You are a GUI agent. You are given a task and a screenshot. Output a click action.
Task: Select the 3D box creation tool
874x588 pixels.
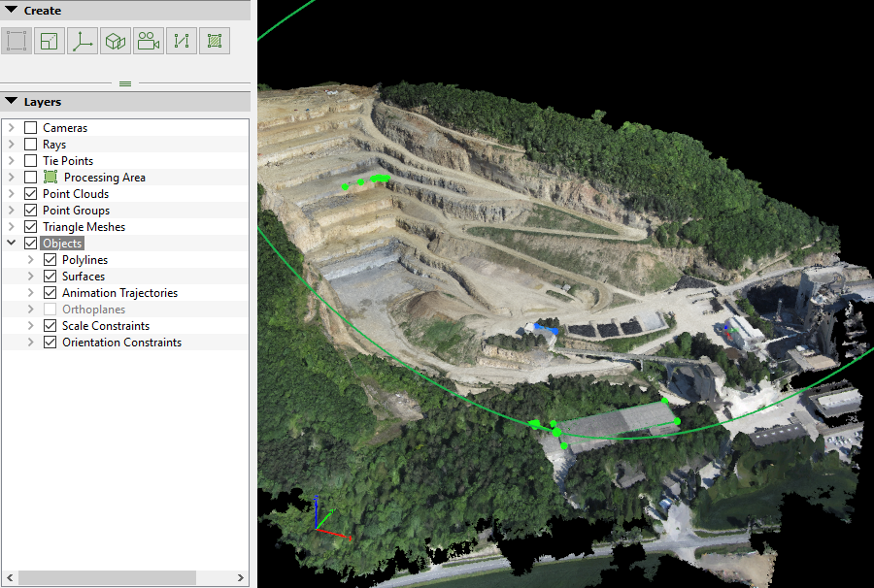pyautogui.click(x=115, y=40)
